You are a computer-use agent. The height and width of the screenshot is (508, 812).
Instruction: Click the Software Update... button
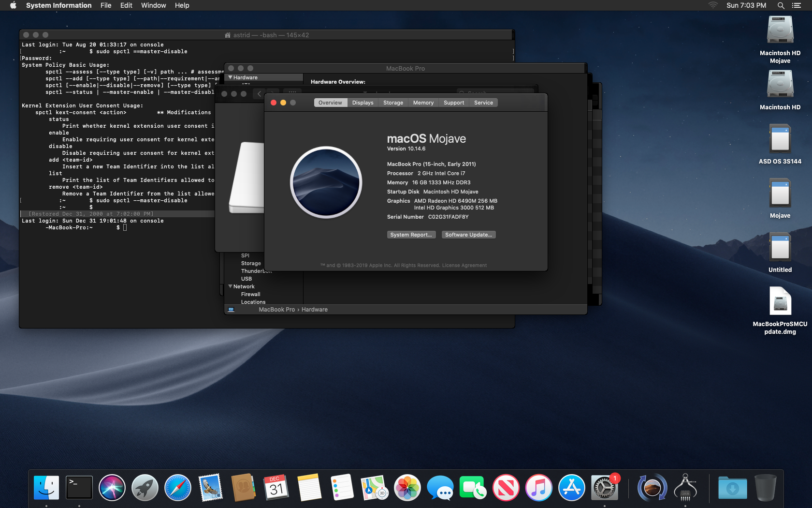pos(468,235)
